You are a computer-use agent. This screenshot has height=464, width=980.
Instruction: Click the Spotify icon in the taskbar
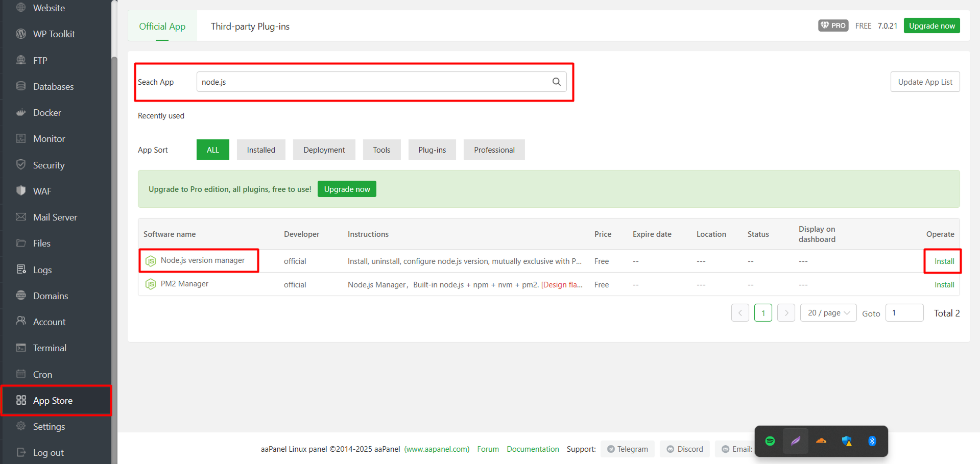[770, 441]
